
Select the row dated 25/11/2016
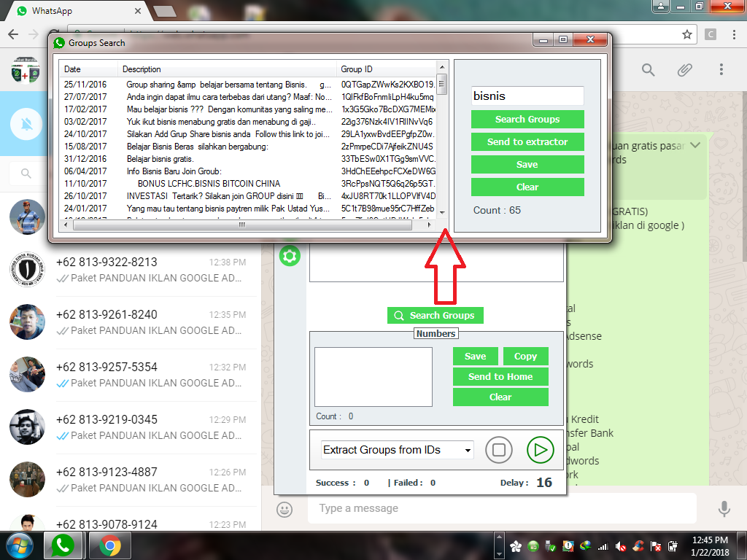coord(248,85)
